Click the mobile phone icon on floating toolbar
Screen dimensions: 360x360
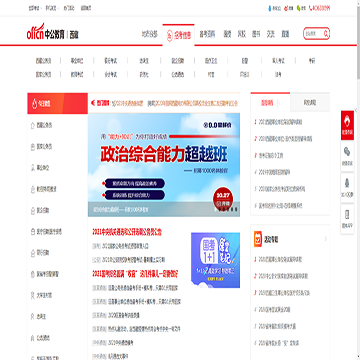(347, 214)
